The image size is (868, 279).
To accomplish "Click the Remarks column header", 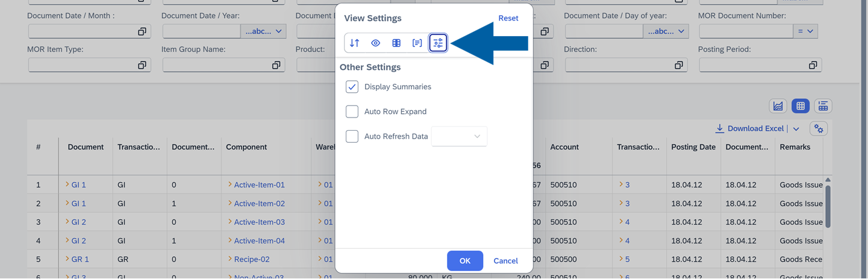I will 795,147.
